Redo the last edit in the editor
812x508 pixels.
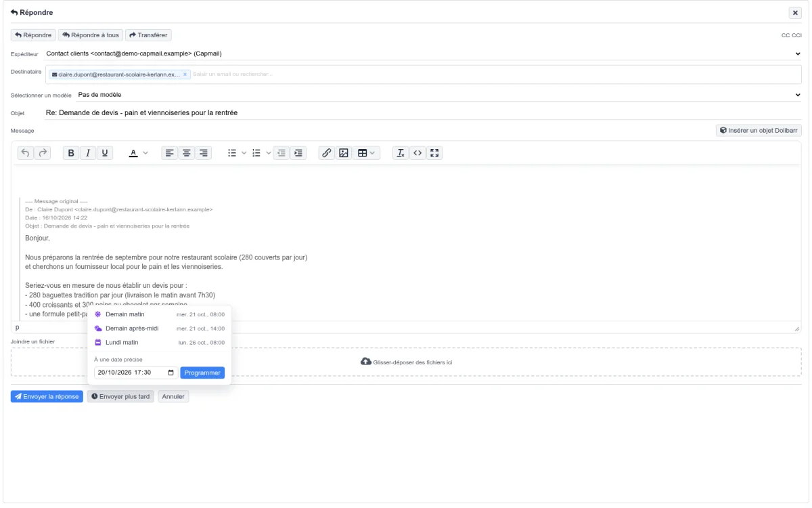pos(43,153)
